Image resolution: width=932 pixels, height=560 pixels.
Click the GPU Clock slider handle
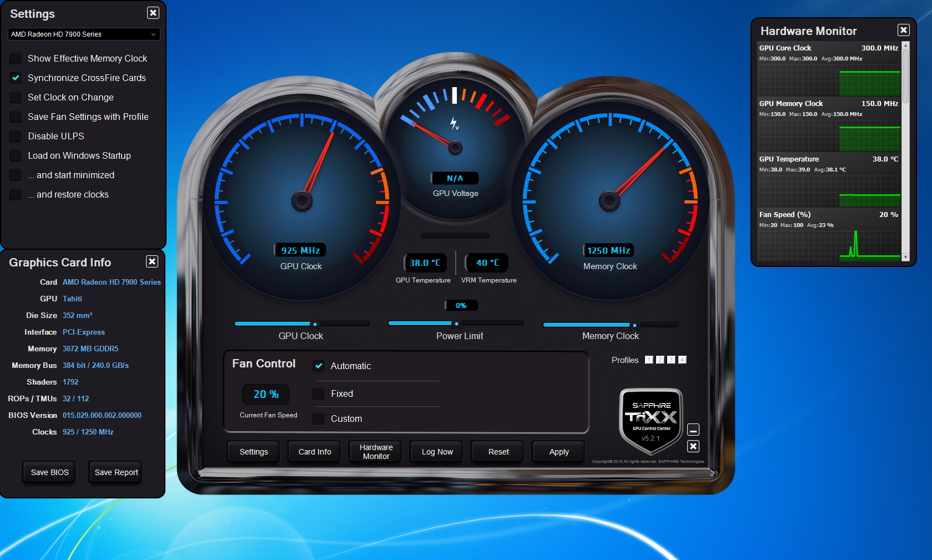[x=315, y=324]
